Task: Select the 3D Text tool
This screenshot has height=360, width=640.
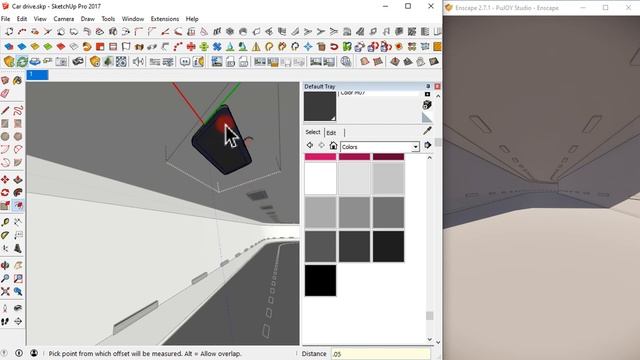Action: pos(18,248)
